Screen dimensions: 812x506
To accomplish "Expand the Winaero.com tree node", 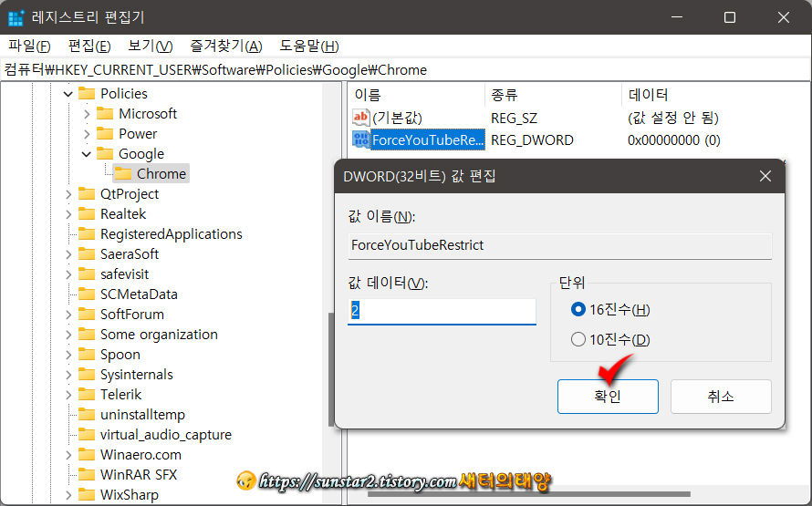I will (x=68, y=455).
